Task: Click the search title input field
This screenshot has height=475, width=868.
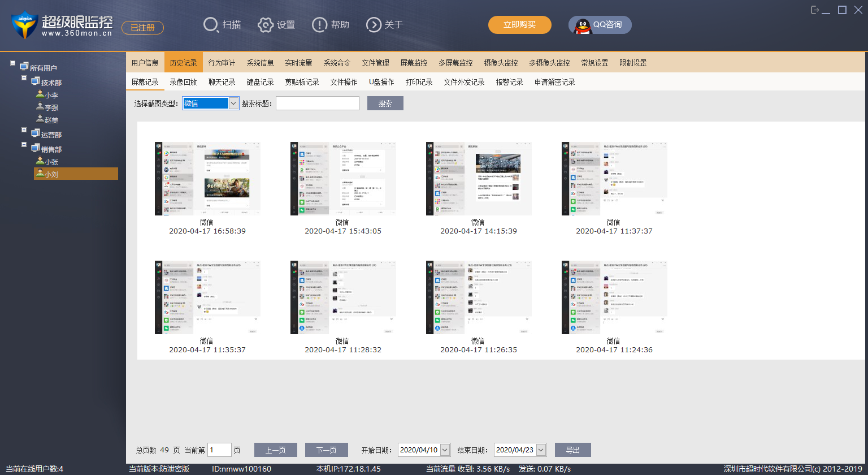Action: click(317, 103)
